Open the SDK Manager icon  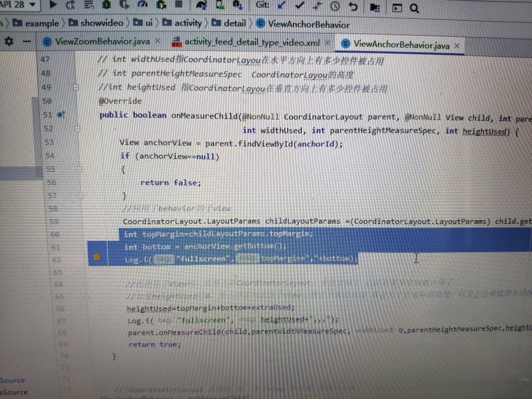(237, 5)
